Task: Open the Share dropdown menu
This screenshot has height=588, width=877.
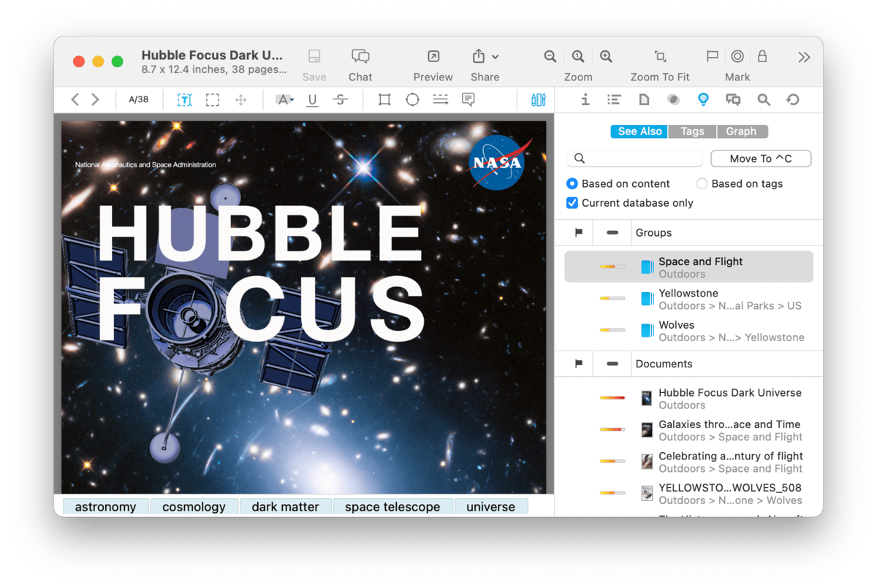Action: point(495,57)
